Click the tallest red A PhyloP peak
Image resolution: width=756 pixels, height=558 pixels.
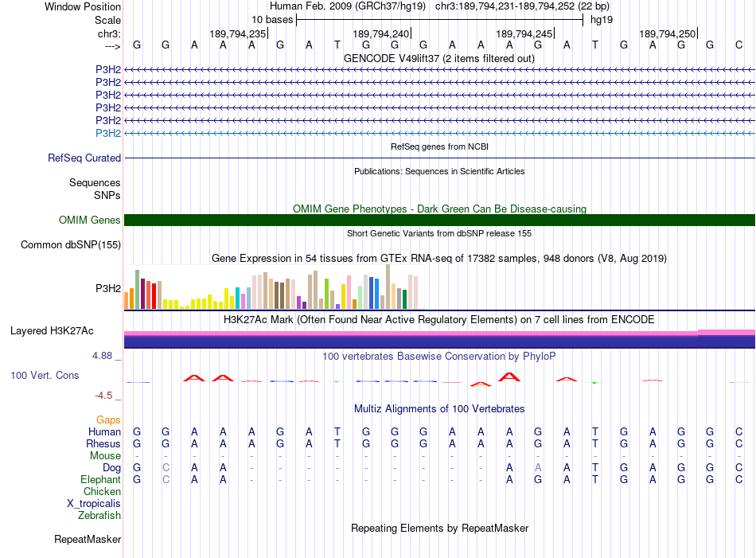(509, 377)
